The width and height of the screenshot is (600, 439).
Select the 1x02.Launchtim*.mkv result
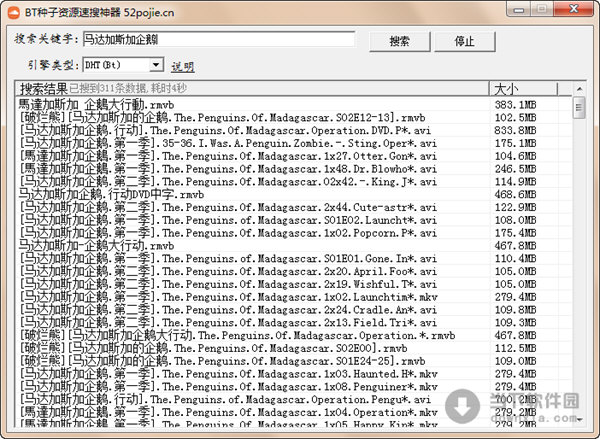(x=228, y=297)
